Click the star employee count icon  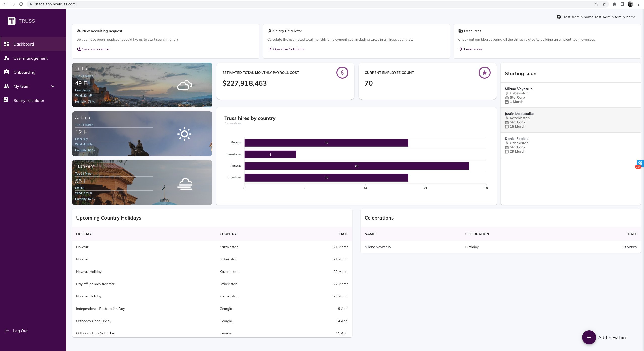[484, 73]
